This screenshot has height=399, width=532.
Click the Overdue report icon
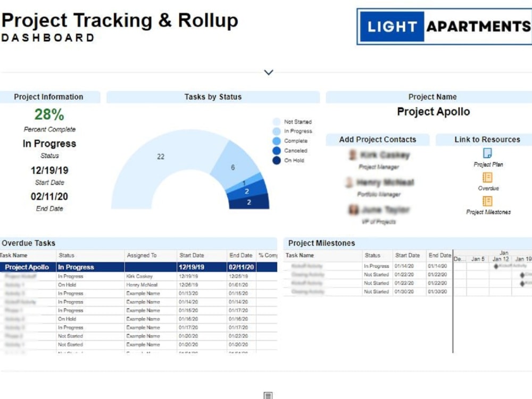click(487, 178)
